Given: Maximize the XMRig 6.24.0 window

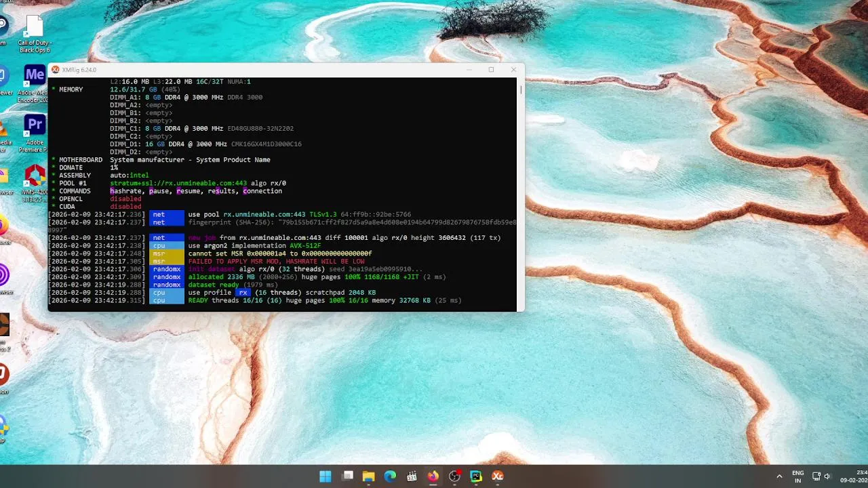Looking at the screenshot, I should click(x=491, y=70).
